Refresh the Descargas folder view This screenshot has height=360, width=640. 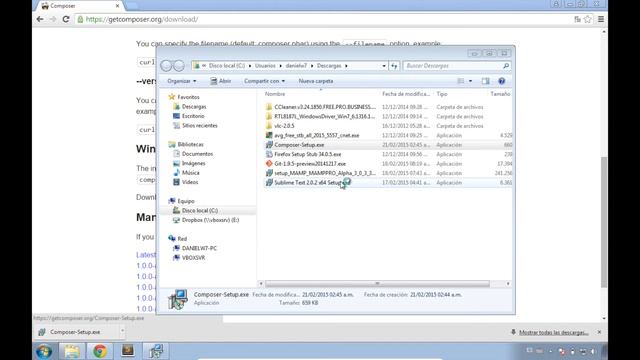click(x=394, y=66)
